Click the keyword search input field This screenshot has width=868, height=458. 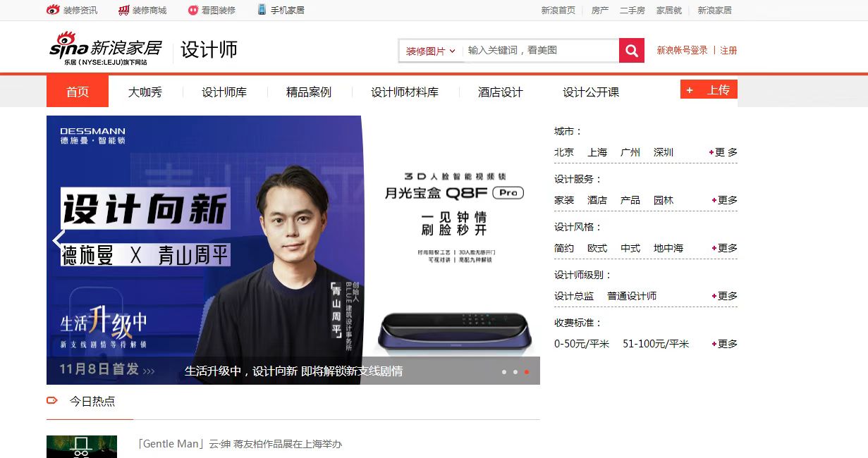(x=540, y=51)
